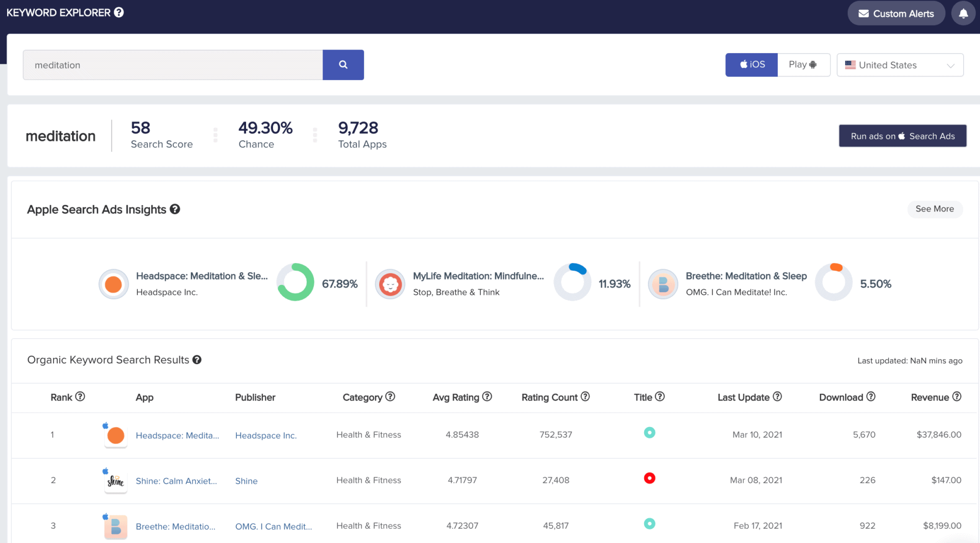Screen dimensions: 980x543
Task: Open the Breethe: Meditatio... app link
Action: tap(176, 527)
